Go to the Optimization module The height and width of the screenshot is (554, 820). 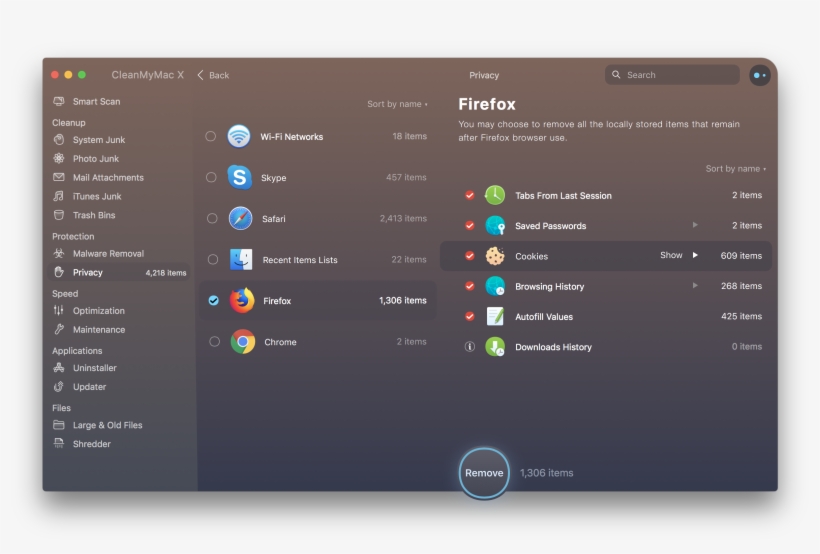(x=98, y=311)
